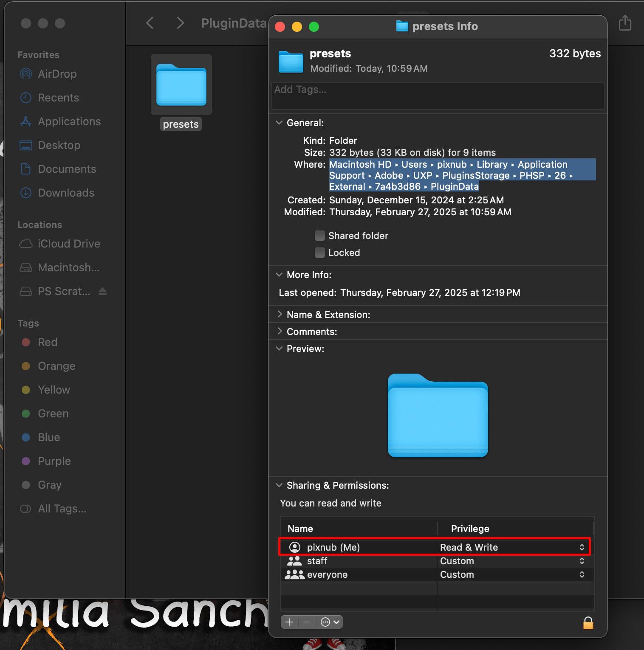The width and height of the screenshot is (644, 650).
Task: Open AirDrop in the sidebar
Action: click(x=57, y=74)
